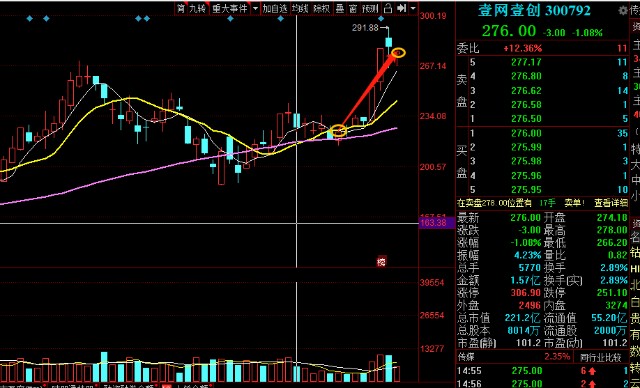Click the blue diamond event marker above 291.88

click(x=381, y=19)
